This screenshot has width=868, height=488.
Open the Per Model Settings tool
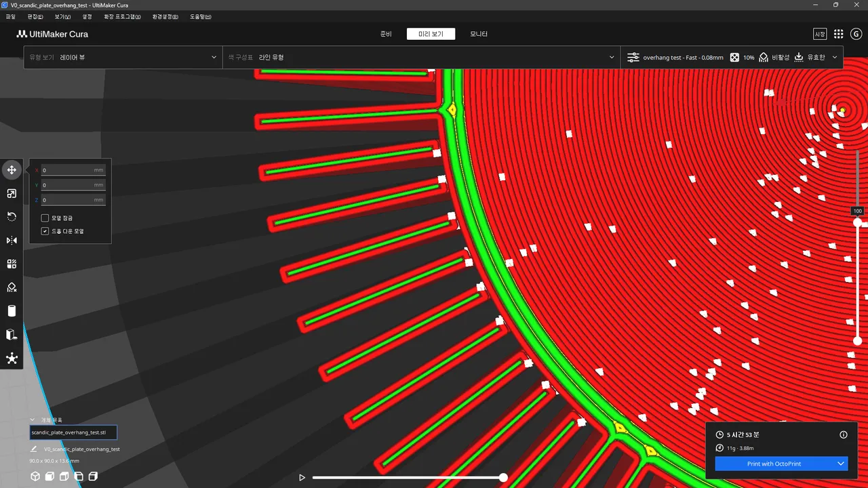[x=12, y=264]
